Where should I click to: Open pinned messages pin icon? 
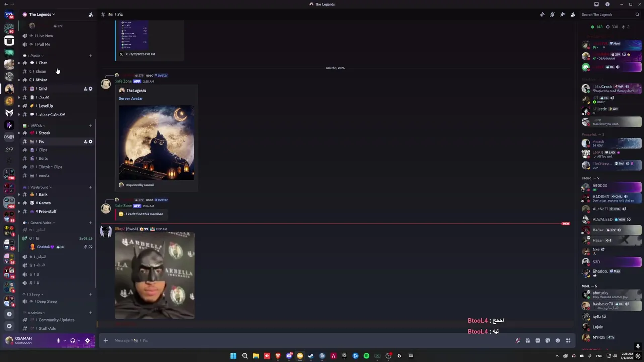pos(562,14)
